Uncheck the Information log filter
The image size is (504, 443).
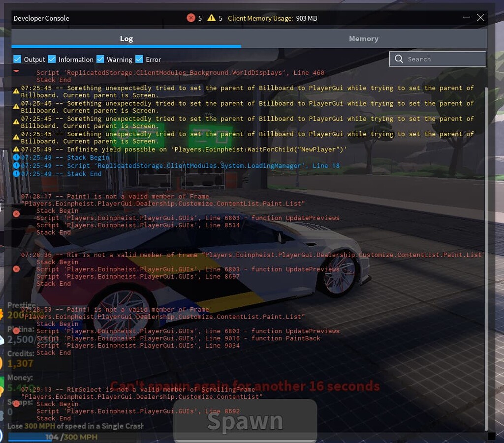point(52,59)
